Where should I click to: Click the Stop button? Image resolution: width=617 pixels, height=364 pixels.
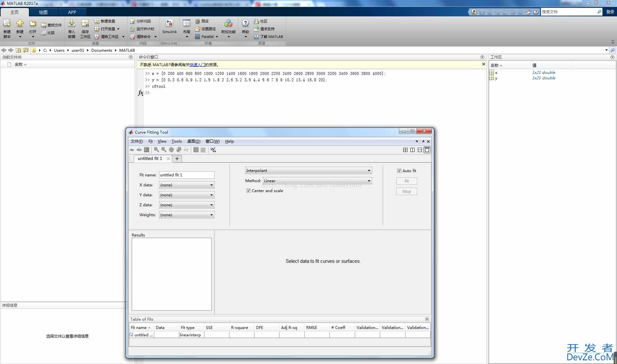click(x=407, y=191)
